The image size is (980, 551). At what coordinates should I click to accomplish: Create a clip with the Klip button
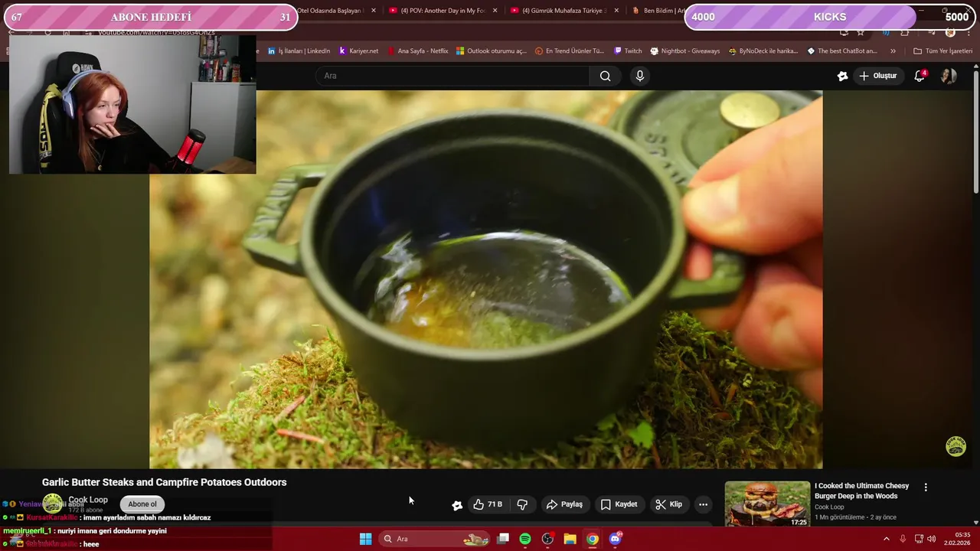668,504
